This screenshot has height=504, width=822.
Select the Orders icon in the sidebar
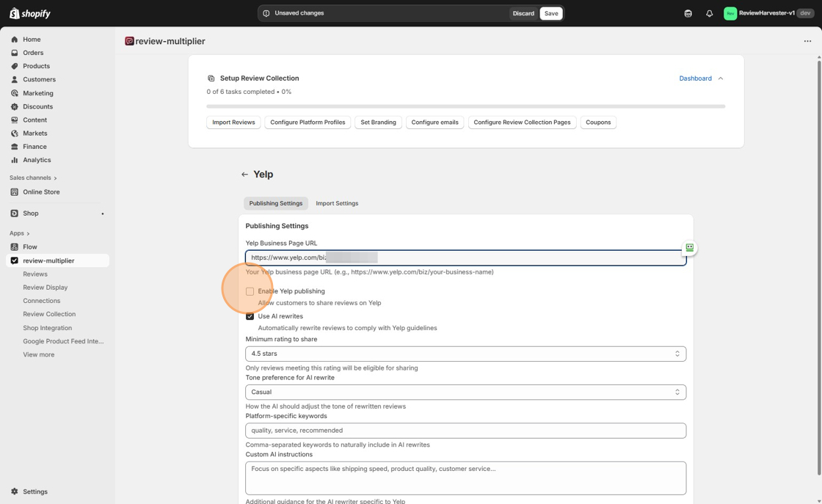15,52
